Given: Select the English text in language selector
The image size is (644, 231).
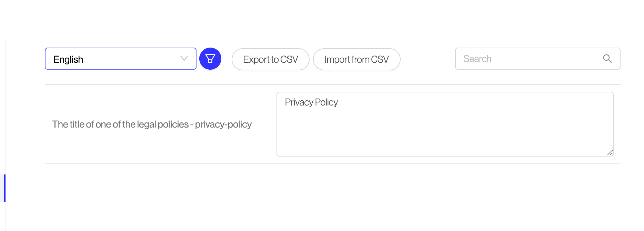Looking at the screenshot, I should click(68, 59).
